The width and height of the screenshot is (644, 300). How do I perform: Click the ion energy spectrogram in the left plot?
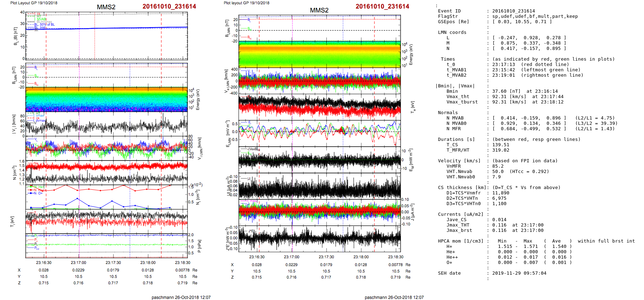[x=106, y=99]
